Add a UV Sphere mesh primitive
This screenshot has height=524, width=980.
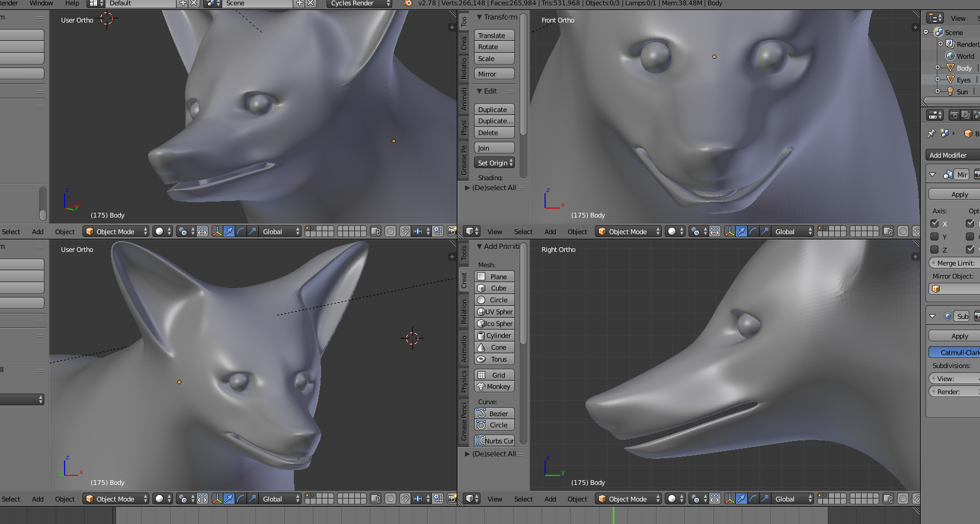click(x=495, y=312)
